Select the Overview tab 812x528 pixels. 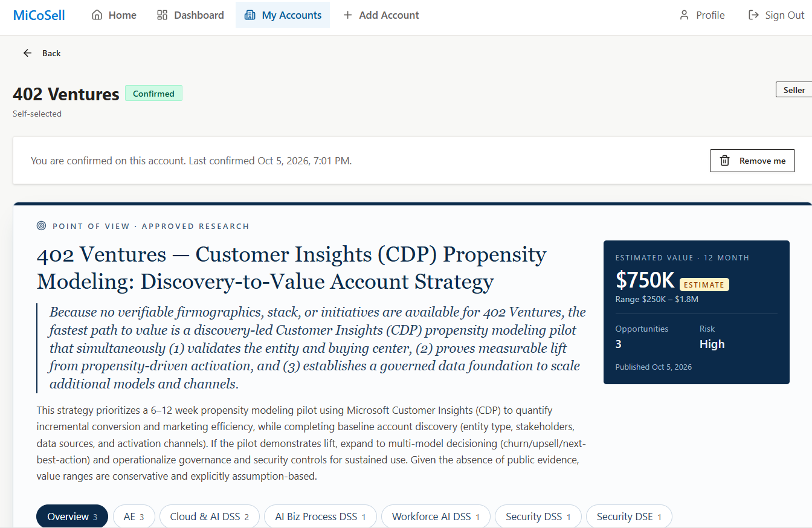(x=72, y=517)
